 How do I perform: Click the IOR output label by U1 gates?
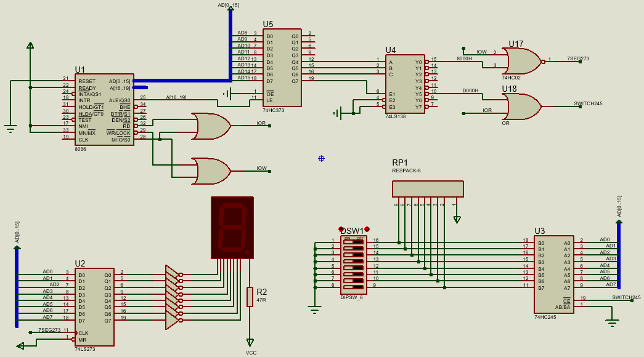[261, 123]
